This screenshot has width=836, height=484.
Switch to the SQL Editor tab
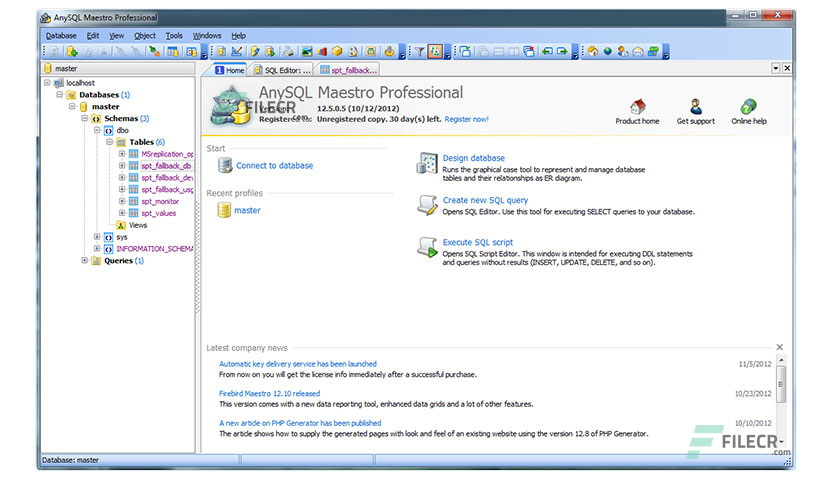282,70
